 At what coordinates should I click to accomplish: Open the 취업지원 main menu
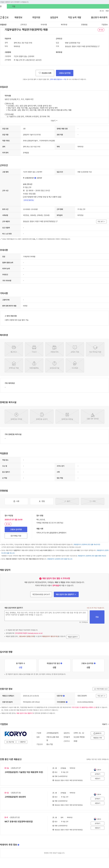click(36, 18)
